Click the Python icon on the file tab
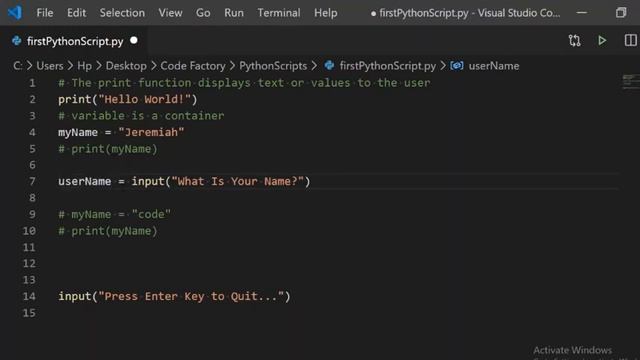This screenshot has height=360, width=640. tap(17, 41)
